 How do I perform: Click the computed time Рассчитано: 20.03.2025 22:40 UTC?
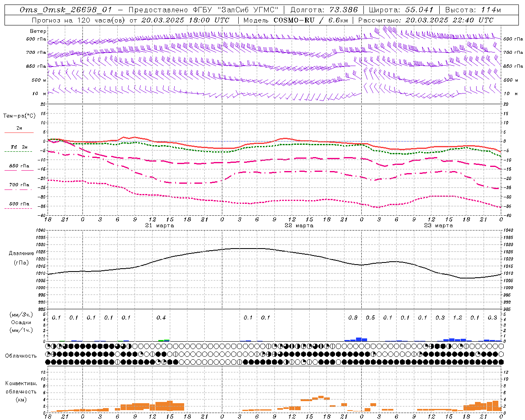[x=426, y=20]
